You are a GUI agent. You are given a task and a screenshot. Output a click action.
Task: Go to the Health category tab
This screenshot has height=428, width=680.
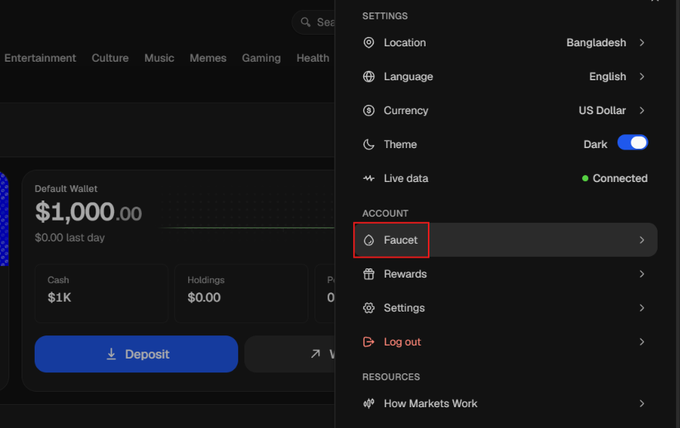point(313,58)
